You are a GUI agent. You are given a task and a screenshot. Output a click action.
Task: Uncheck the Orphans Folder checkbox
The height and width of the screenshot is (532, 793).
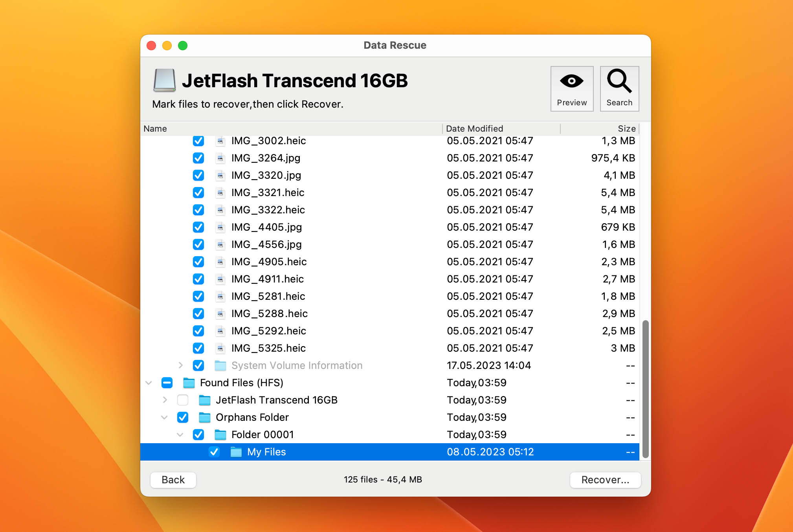pos(183,417)
